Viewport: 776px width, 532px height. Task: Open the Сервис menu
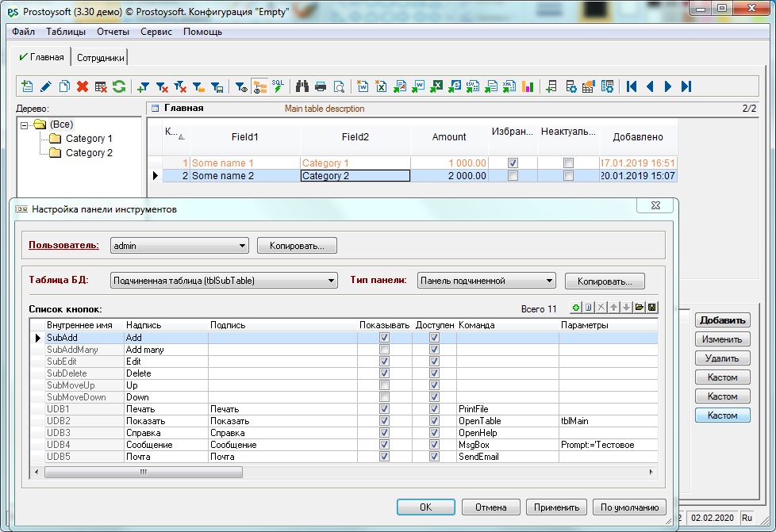(156, 32)
